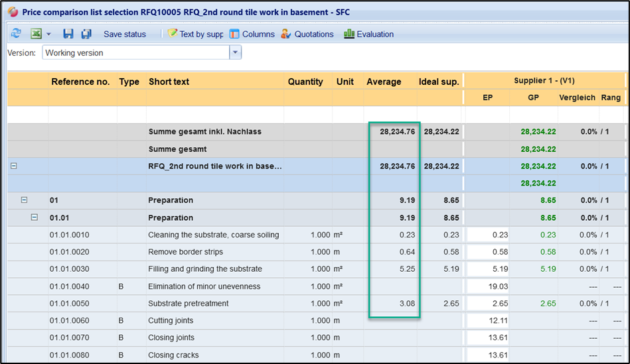Click the save-as icon with two disks
The image size is (630, 364).
pyautogui.click(x=86, y=34)
